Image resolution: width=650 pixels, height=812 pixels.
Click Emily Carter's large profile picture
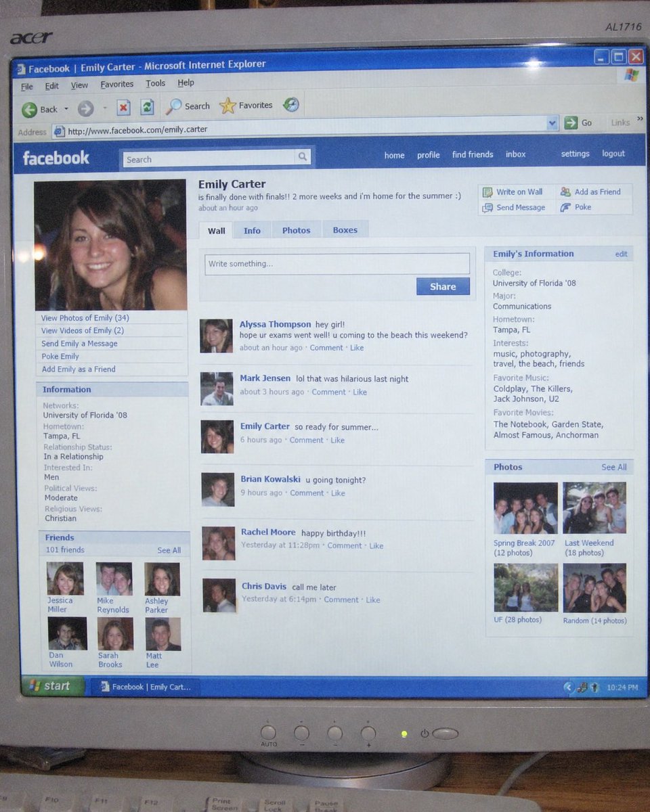(x=110, y=245)
